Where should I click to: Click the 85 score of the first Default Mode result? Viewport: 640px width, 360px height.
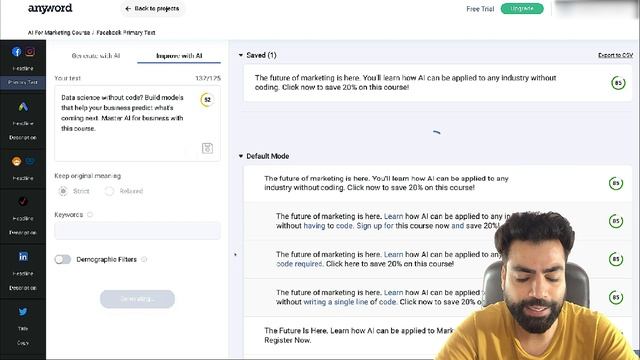point(616,183)
